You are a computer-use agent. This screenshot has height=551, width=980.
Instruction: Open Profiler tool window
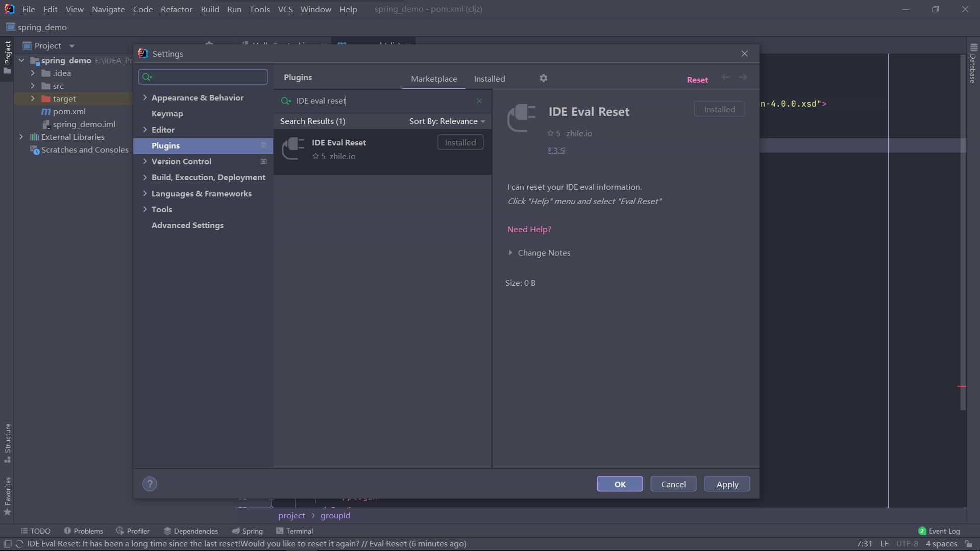pyautogui.click(x=133, y=531)
